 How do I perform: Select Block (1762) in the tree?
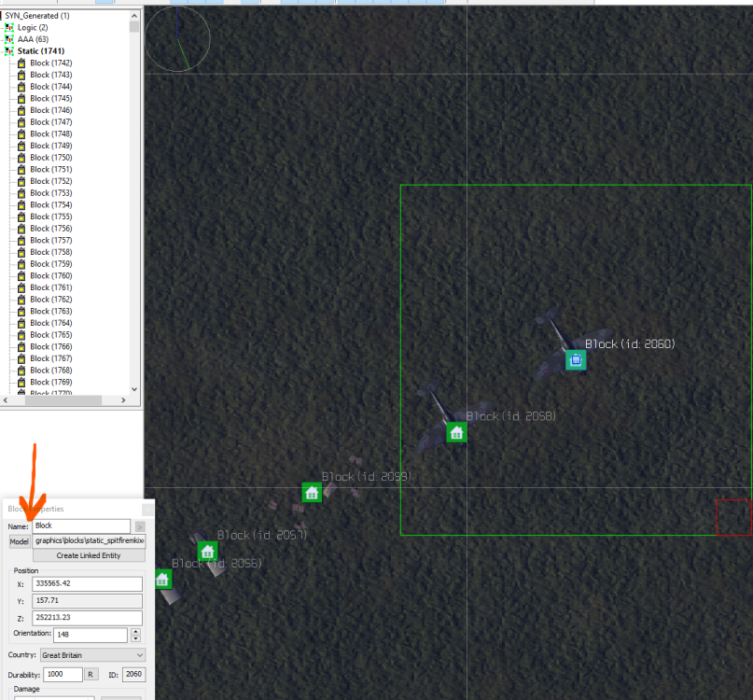51,300
